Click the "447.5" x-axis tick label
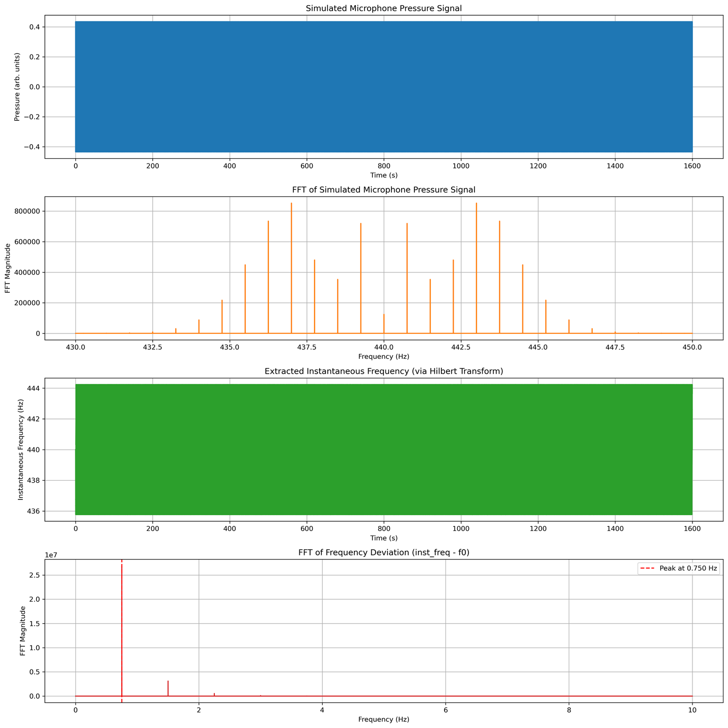Screen dimensions: 728x728 pyautogui.click(x=615, y=347)
